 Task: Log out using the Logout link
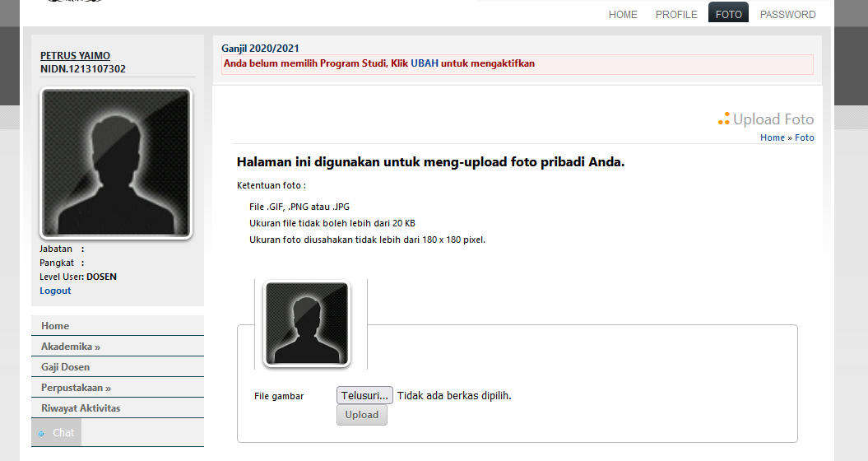pyautogui.click(x=55, y=291)
